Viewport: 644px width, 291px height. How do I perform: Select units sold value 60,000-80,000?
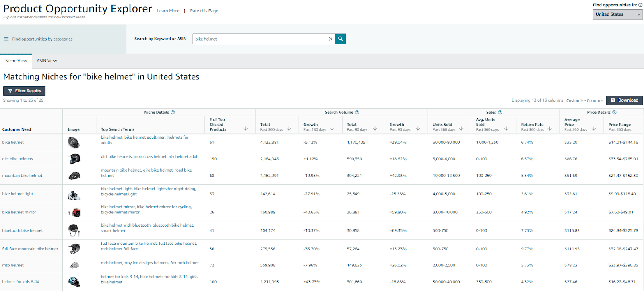click(x=446, y=142)
